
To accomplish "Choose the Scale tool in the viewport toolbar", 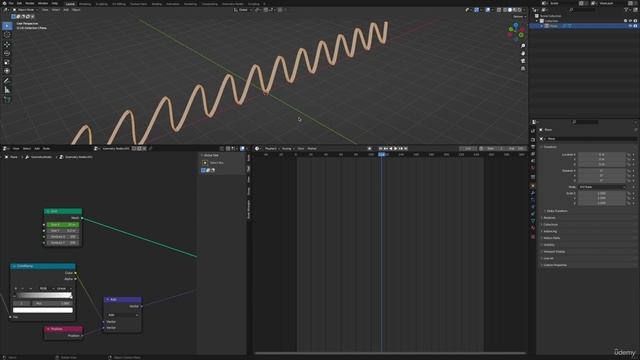I will pyautogui.click(x=7, y=62).
